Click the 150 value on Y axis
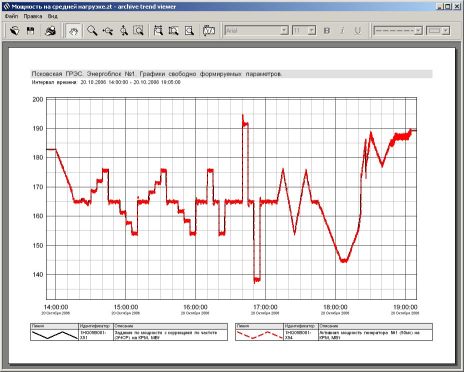Image resolution: width=464 pixels, height=372 pixels. click(x=38, y=245)
